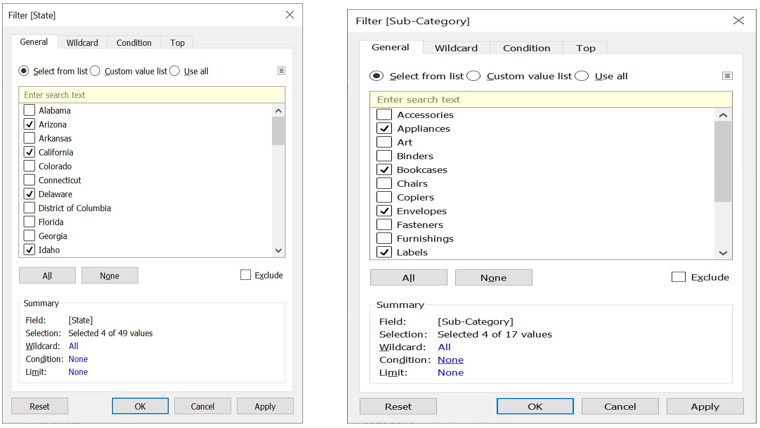Cancel the Sub-Category filter dialog
Screen dimensions: 760x428
click(x=620, y=406)
